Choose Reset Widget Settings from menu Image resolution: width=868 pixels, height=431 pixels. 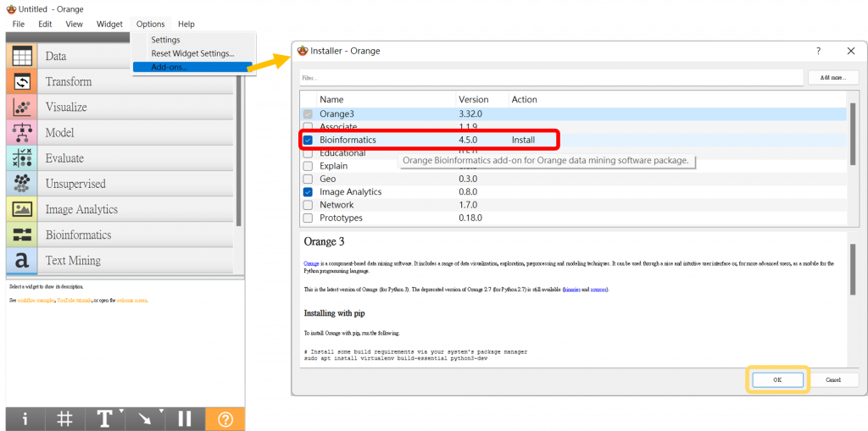193,53
